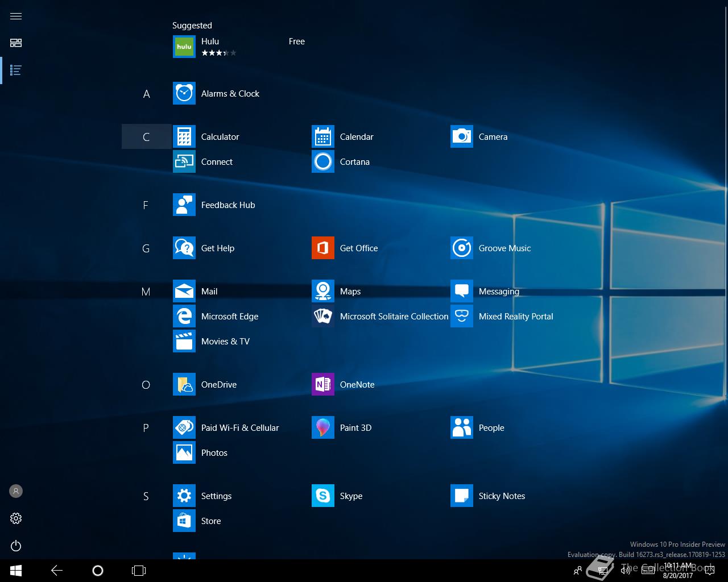The height and width of the screenshot is (582, 728).
Task: Launch the Mixed Reality Portal icon
Action: pyautogui.click(x=462, y=316)
